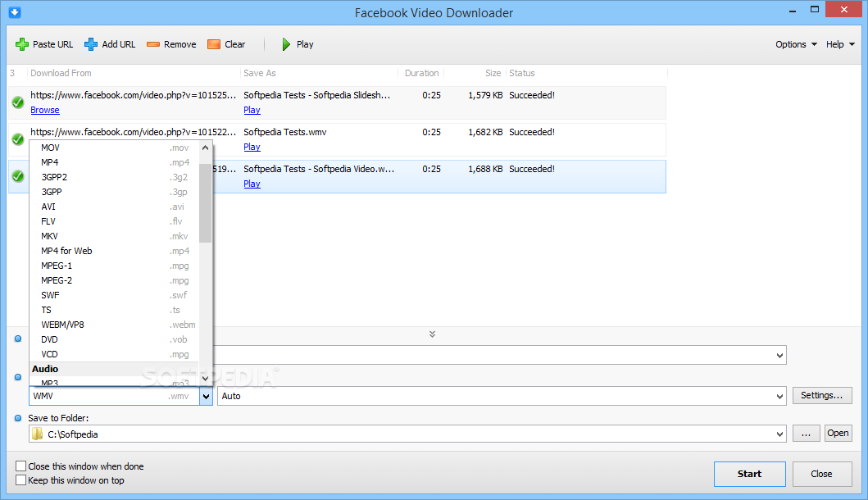Click the green plus Paste URL icon
Viewport: 868px width, 500px height.
[21, 44]
